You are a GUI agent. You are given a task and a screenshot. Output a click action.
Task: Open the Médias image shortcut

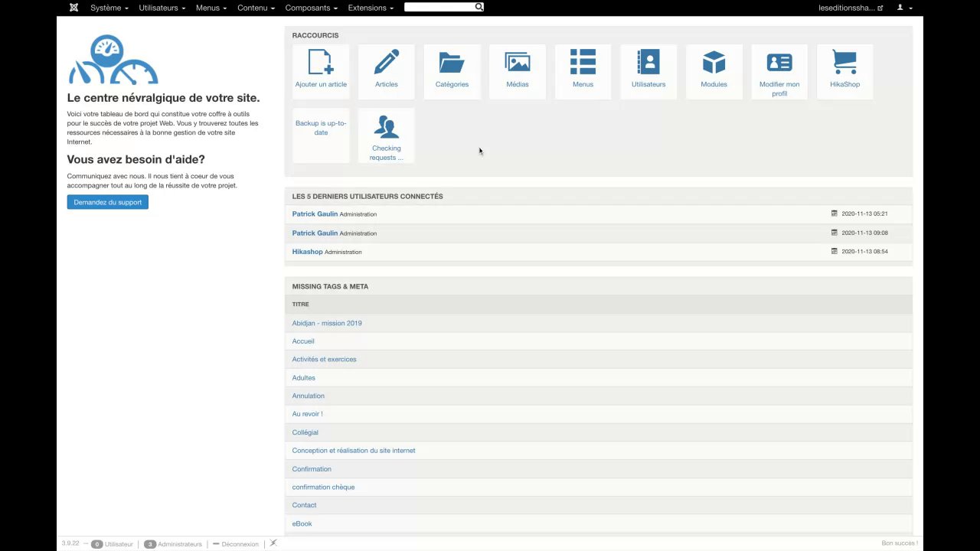518,71
